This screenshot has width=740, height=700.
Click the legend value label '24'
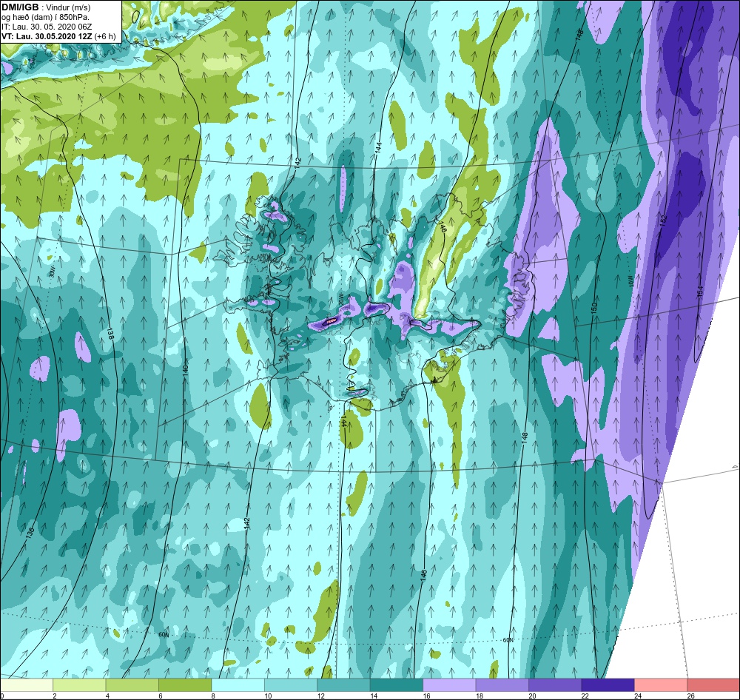tap(638, 696)
